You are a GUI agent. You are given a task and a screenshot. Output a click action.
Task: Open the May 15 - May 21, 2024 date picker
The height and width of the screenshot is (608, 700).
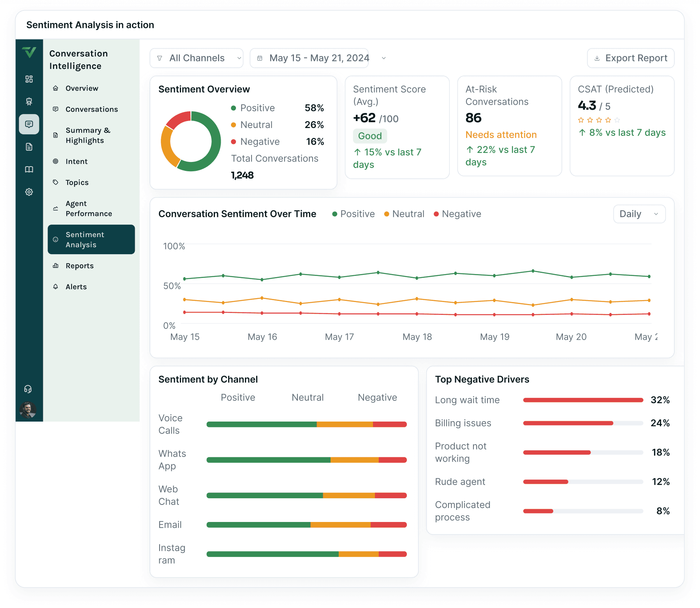(309, 58)
